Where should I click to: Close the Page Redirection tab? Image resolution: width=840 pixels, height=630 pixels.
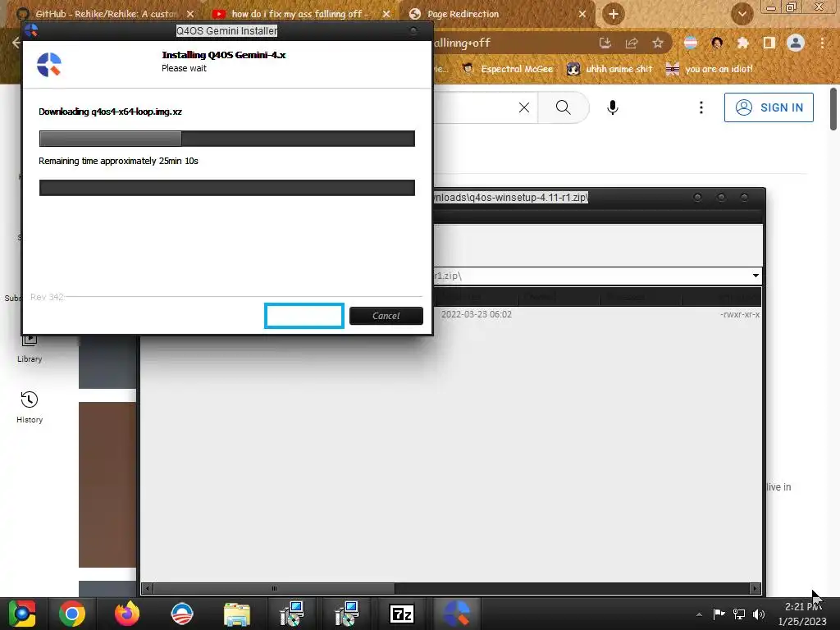pyautogui.click(x=582, y=14)
